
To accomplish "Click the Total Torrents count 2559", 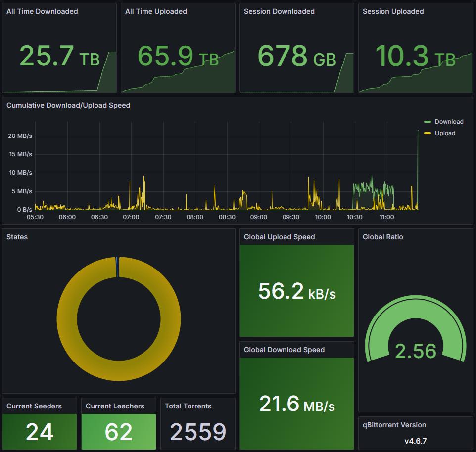I will [x=198, y=432].
